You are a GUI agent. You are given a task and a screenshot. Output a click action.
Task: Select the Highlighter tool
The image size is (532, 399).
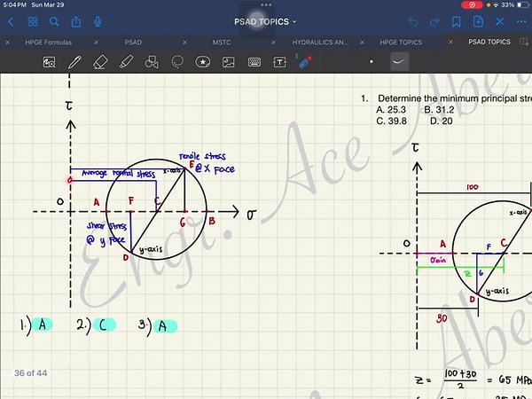pyautogui.click(x=126, y=62)
